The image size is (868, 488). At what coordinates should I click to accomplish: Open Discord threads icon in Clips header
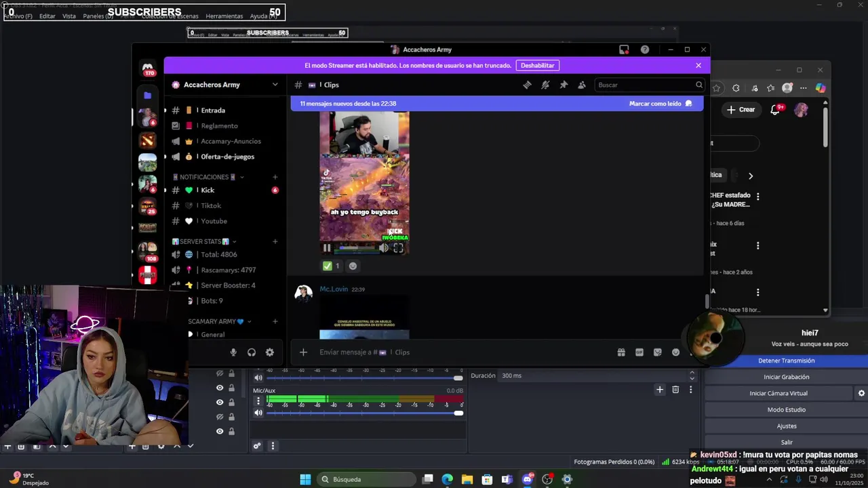pyautogui.click(x=527, y=85)
